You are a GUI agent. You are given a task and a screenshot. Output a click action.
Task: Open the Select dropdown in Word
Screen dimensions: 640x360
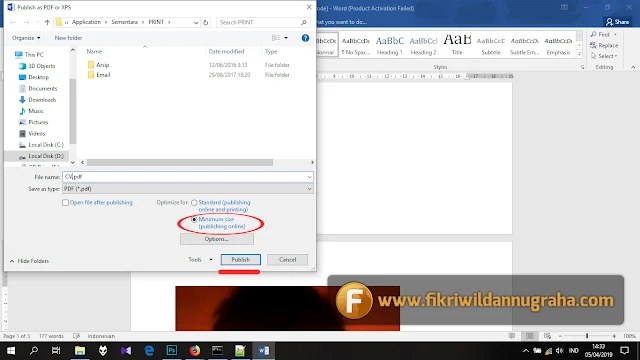[x=604, y=56]
